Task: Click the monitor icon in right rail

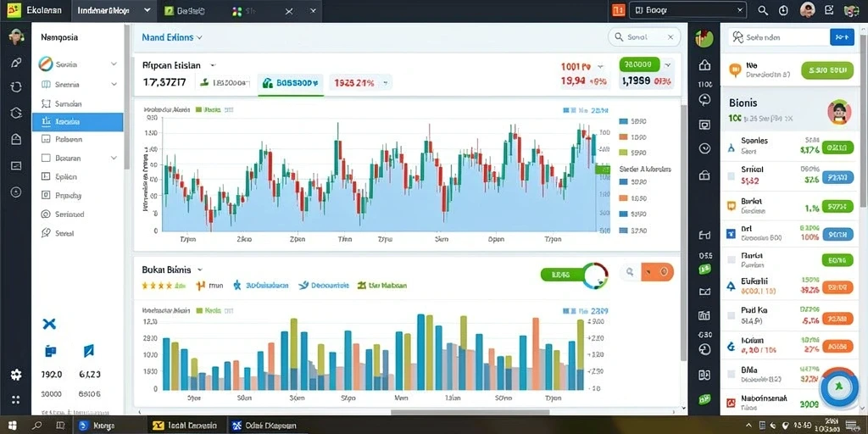Action: click(x=704, y=125)
